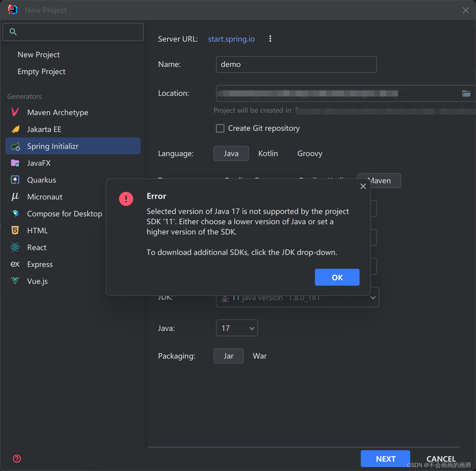Enable Create Git repository checkbox
This screenshot has width=476, height=471.
click(220, 128)
